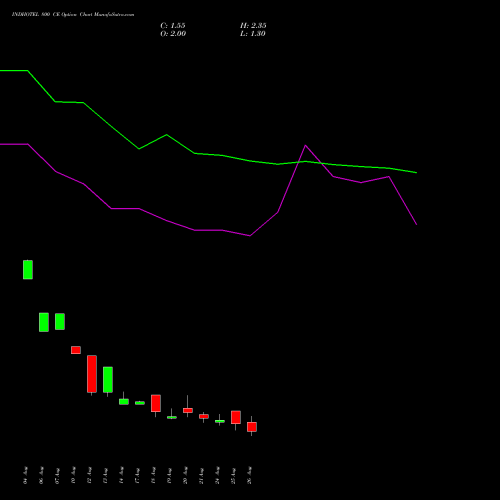Select the '14 Aug' date label

[x=121, y=475]
